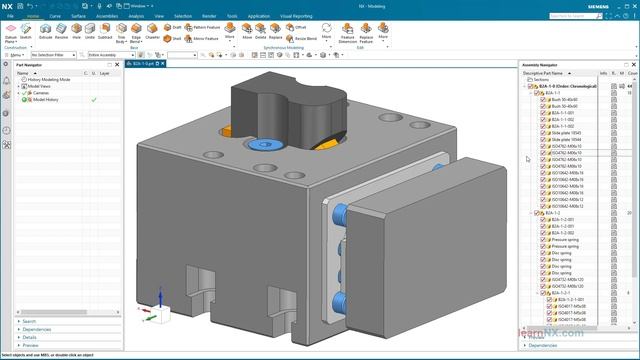Viewport: 640px width, 360px height.
Task: Expand Assembly Navigator Dependencies section
Action: (x=542, y=345)
